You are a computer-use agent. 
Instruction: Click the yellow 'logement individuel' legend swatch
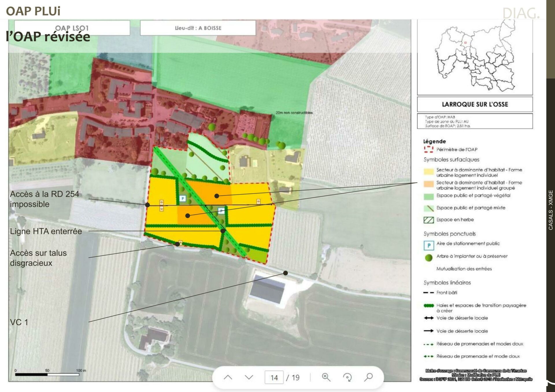coord(428,172)
